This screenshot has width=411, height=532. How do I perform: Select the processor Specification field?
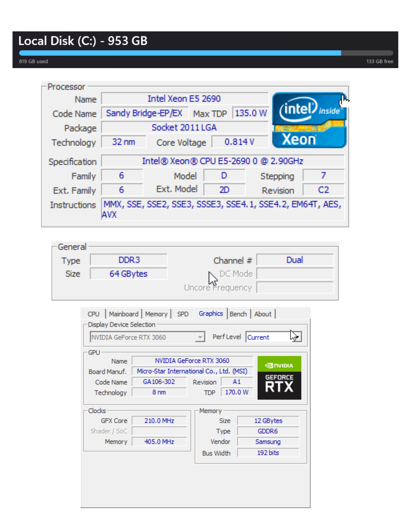tap(222, 161)
